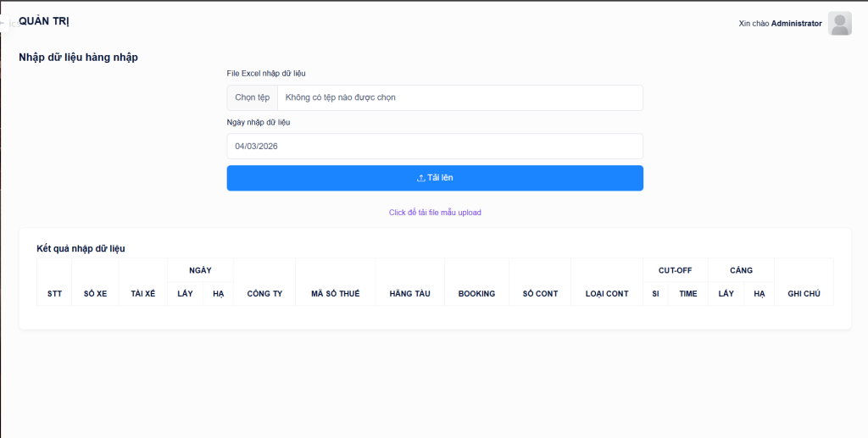Viewport: 868px width, 438px height.
Task: Click the LOẠI CONT column header
Action: pyautogui.click(x=607, y=293)
